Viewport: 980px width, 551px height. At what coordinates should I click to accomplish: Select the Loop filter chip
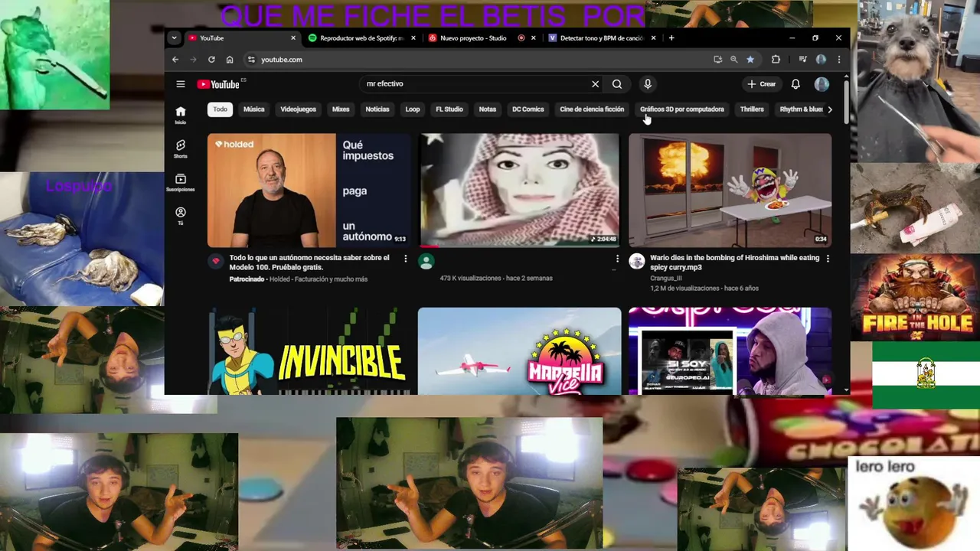[413, 109]
